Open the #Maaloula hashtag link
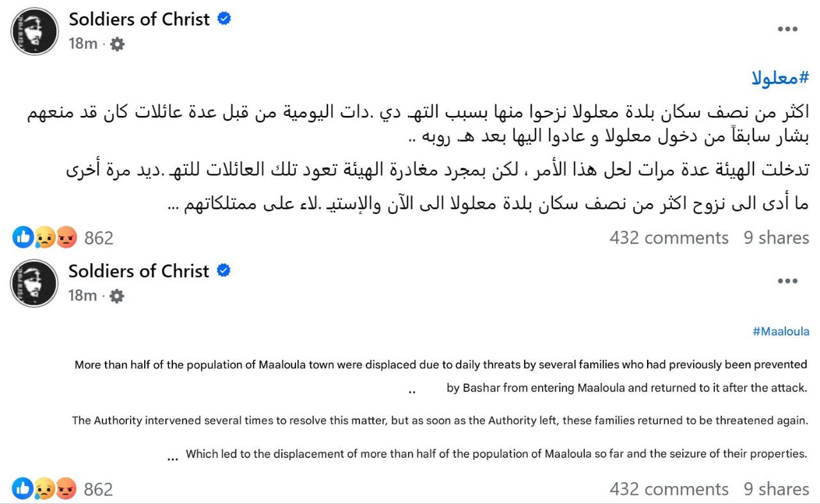 click(781, 331)
